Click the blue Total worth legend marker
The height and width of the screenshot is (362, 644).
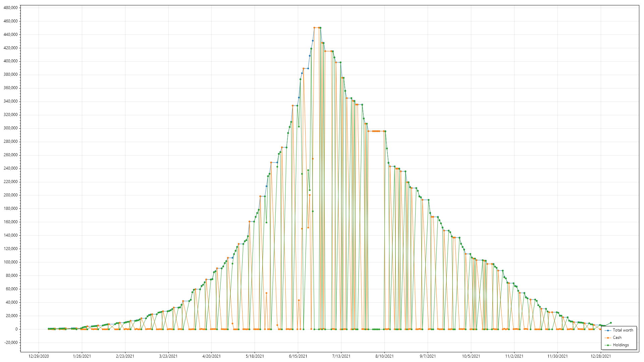click(x=608, y=330)
